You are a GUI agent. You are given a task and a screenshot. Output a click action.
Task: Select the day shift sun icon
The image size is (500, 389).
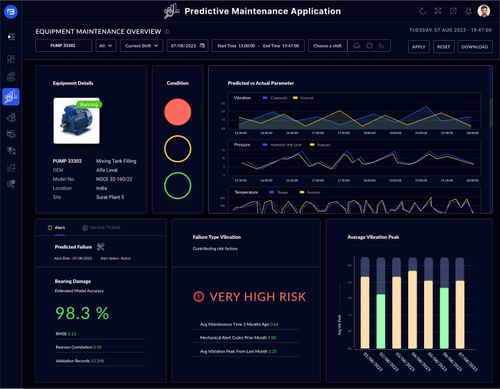click(369, 46)
